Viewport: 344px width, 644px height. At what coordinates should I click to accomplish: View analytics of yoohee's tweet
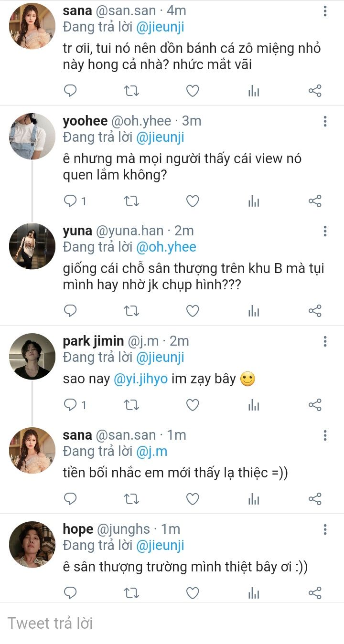pyautogui.click(x=254, y=201)
